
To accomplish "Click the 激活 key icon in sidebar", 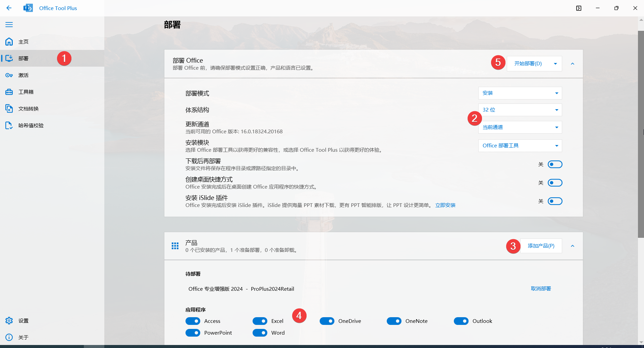I will pos(9,75).
